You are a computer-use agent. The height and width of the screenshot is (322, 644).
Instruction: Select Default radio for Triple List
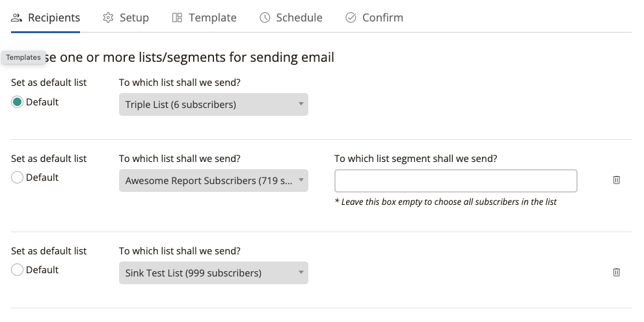[x=17, y=102]
